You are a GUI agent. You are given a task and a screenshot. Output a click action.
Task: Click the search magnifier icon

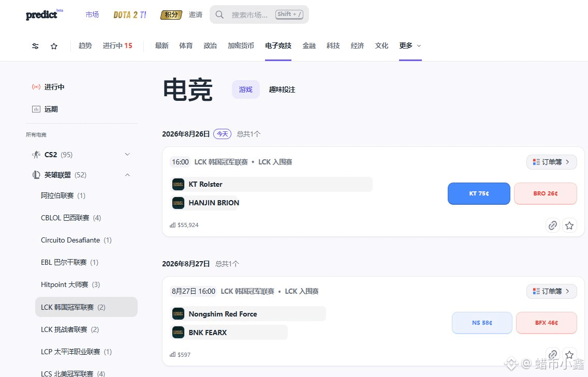point(220,14)
